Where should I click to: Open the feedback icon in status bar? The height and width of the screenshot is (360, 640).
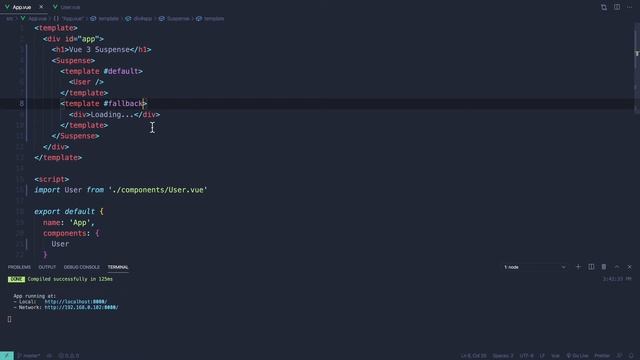(619, 356)
